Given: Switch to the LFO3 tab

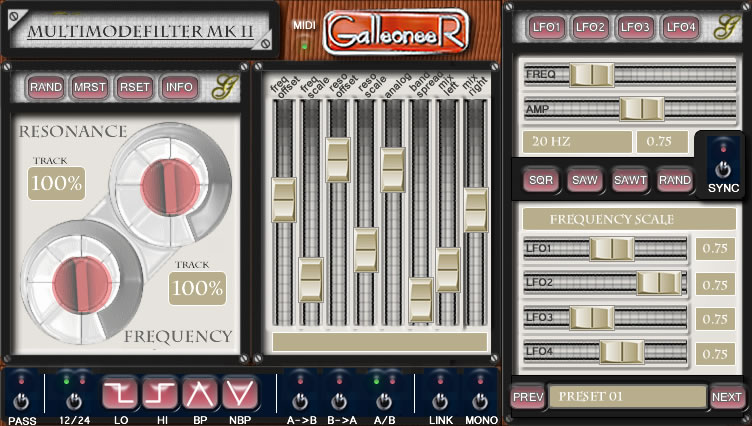Looking at the screenshot, I should pyautogui.click(x=634, y=27).
